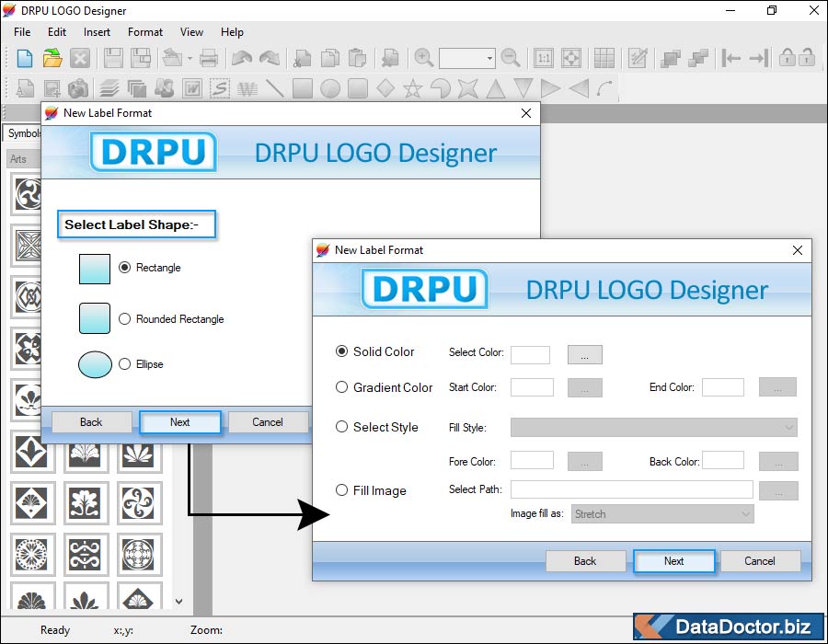
Task: Click the browse button beside Select Path
Action: click(x=778, y=491)
